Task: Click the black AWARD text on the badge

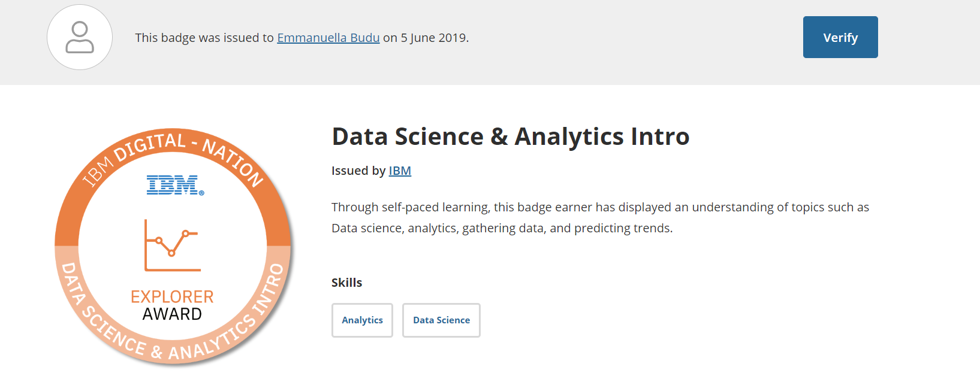Action: pos(172,314)
